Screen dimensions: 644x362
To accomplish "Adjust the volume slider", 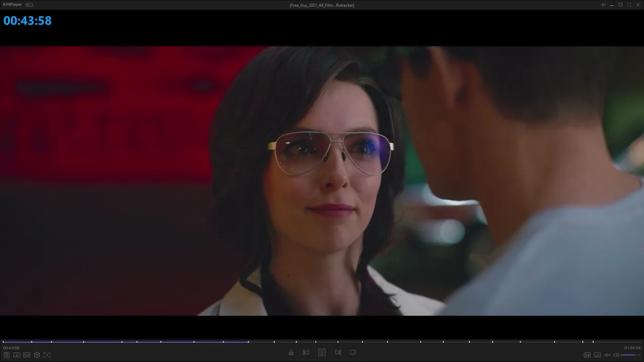I will click(630, 355).
